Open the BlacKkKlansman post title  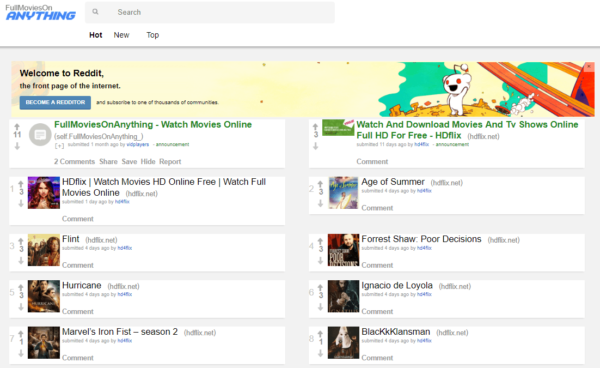point(396,332)
